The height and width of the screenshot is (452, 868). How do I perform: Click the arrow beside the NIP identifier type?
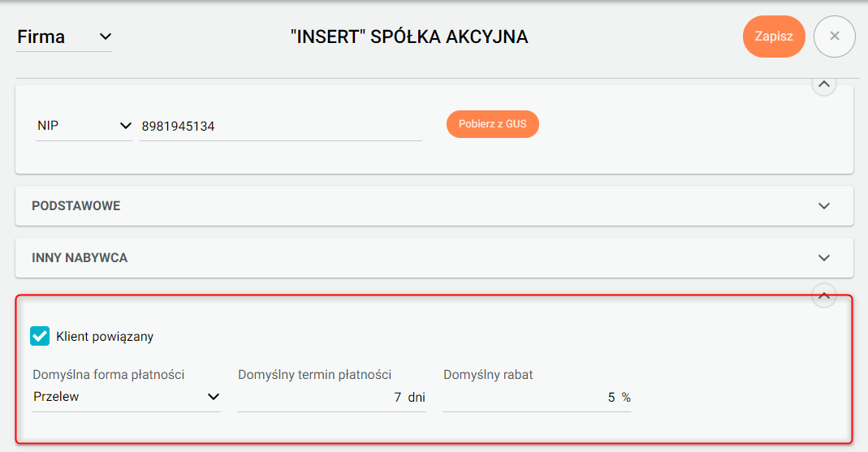[x=125, y=126]
